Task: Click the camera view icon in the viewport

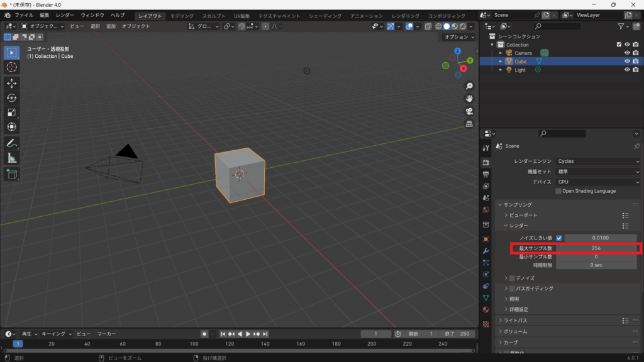Action: coord(469,111)
